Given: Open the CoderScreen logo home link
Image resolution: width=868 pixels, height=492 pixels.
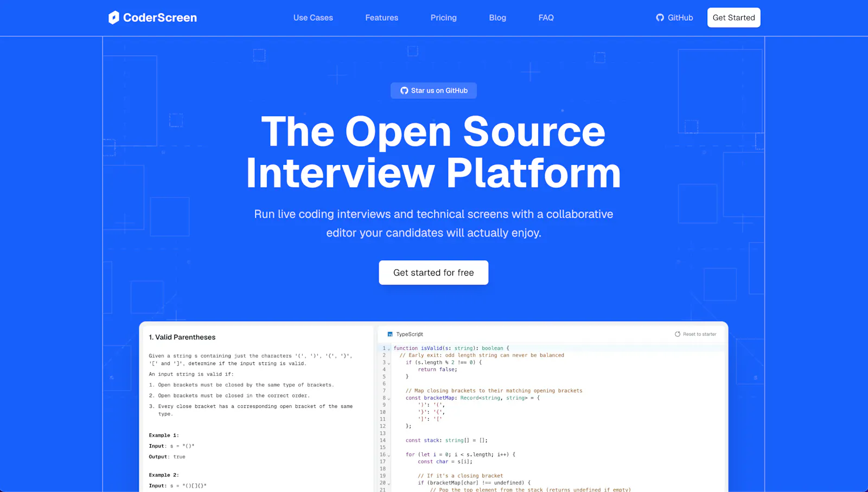Looking at the screenshot, I should (x=152, y=17).
